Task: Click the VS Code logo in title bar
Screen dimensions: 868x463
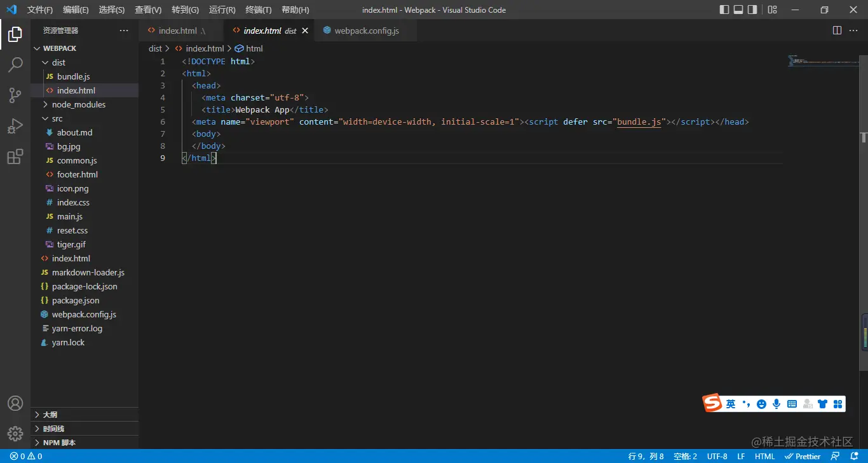Action: click(11, 10)
